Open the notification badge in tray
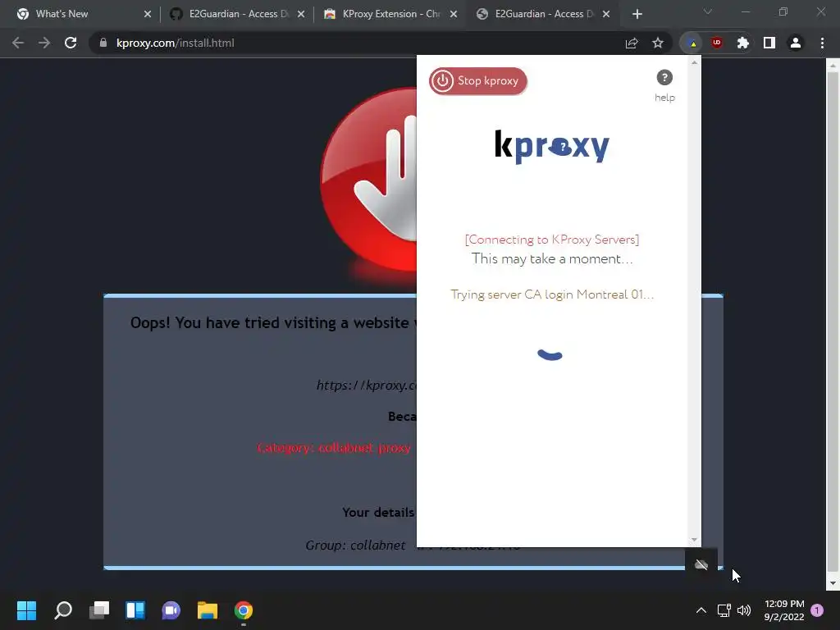The height and width of the screenshot is (630, 840). [817, 610]
